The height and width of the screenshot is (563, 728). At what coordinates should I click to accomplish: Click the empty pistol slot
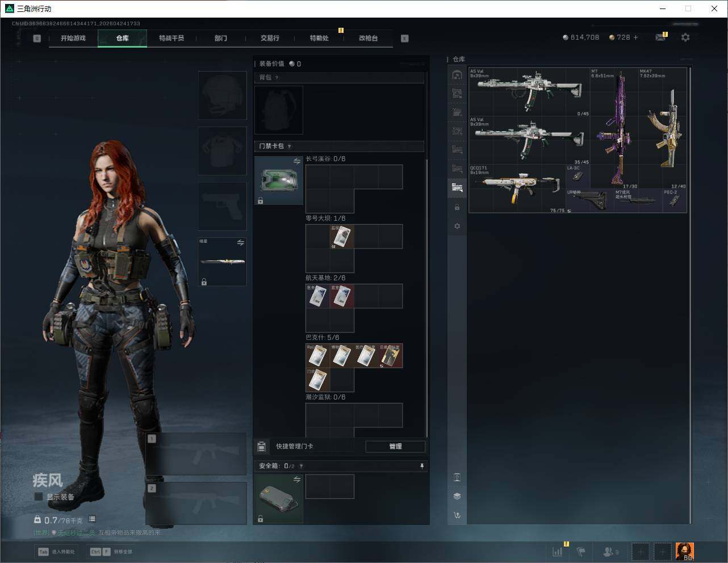[223, 207]
